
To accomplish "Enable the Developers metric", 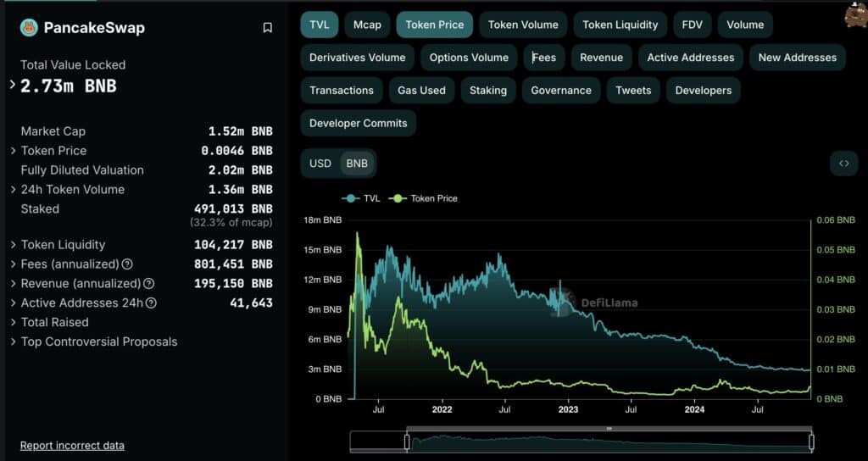I will point(704,90).
